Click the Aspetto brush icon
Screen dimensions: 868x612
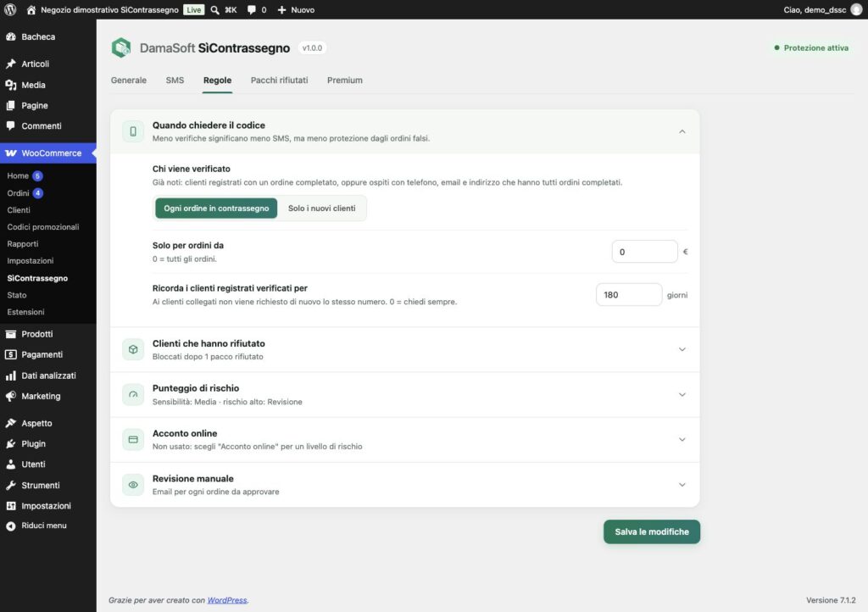(x=10, y=423)
